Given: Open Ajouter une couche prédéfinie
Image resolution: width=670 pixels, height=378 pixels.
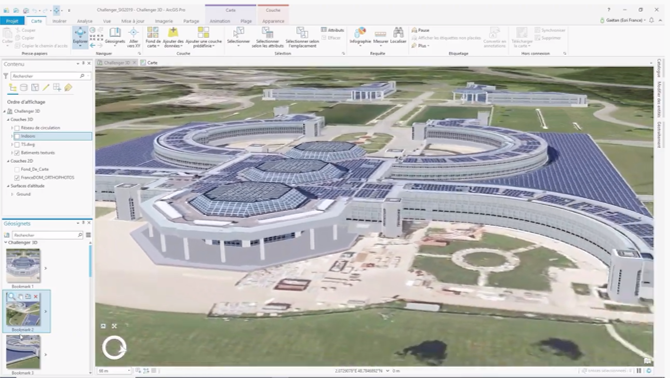Looking at the screenshot, I should [204, 37].
